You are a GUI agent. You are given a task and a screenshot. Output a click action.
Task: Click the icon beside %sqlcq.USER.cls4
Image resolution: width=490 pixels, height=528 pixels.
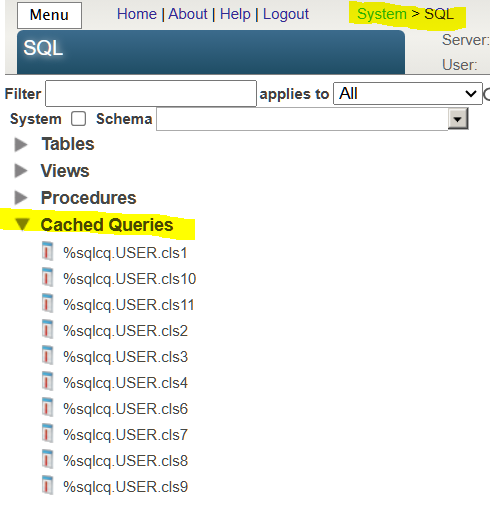click(47, 381)
